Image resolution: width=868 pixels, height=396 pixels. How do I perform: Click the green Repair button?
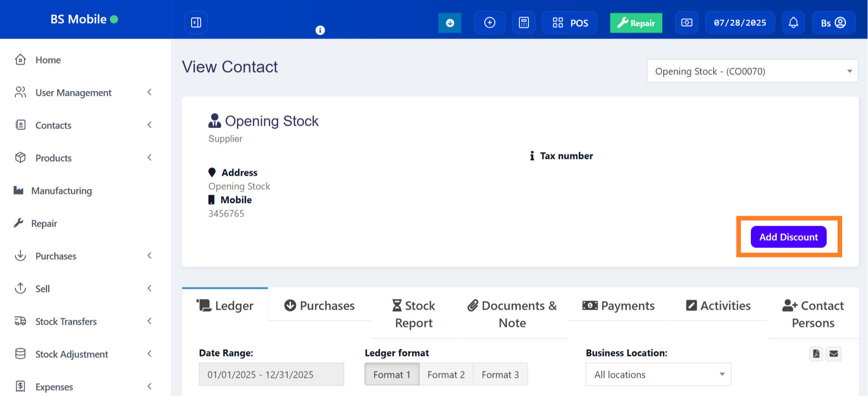pos(636,23)
